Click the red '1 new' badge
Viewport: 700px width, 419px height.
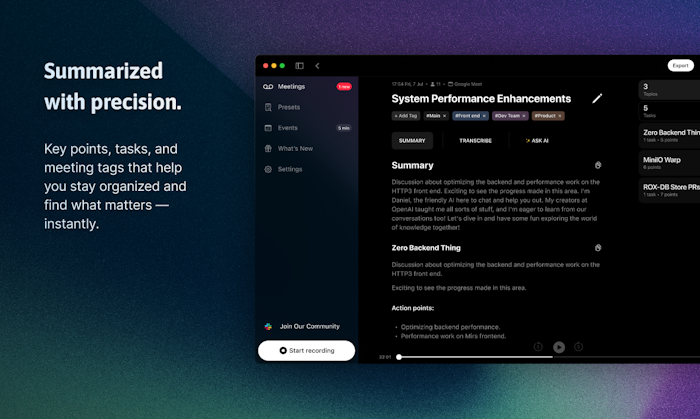344,87
